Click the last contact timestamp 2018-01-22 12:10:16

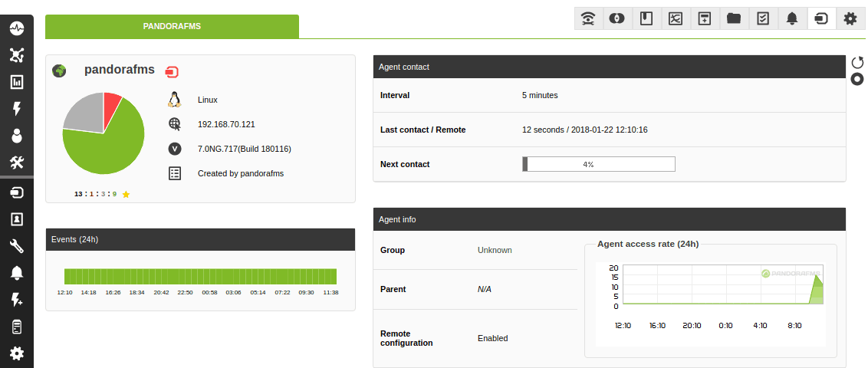coord(610,130)
